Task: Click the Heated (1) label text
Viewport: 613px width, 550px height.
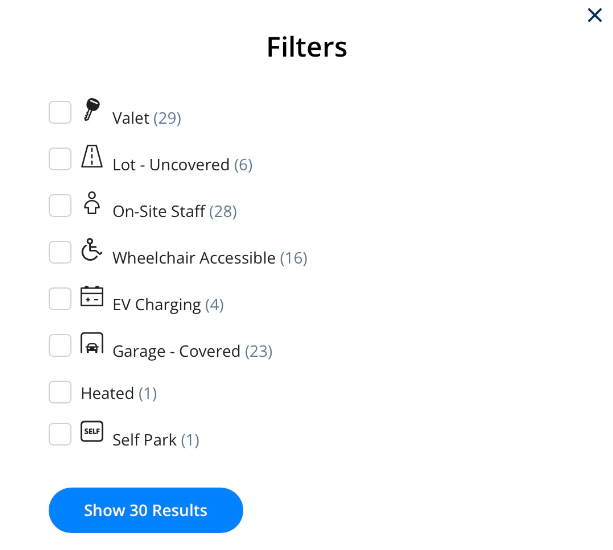Action: (x=119, y=393)
